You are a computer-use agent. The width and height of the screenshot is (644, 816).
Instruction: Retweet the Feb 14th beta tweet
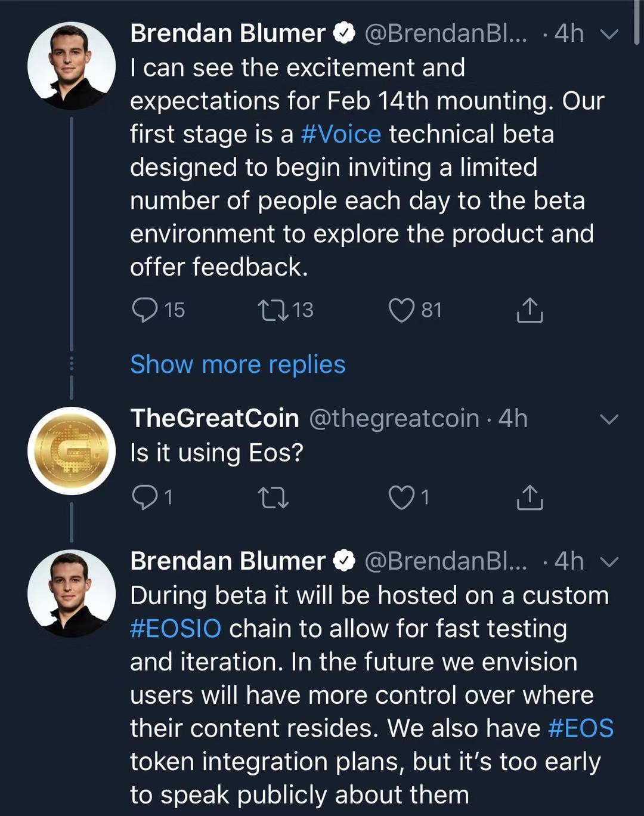(273, 310)
